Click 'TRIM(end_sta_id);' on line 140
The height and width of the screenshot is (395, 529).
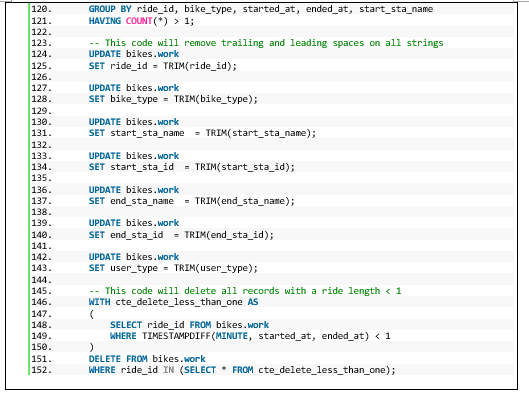[229, 235]
